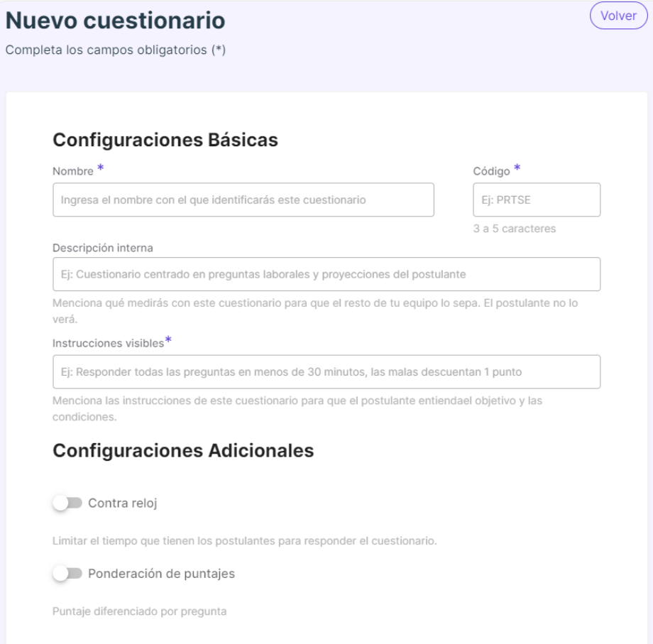The height and width of the screenshot is (644, 653).
Task: Select the Nombre field label
Action: point(73,171)
